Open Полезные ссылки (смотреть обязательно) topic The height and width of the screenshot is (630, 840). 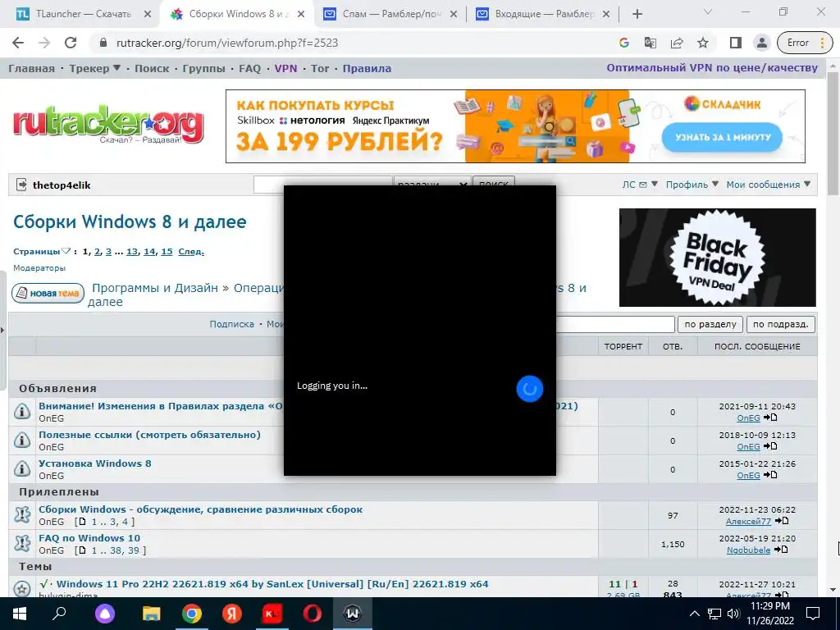(149, 435)
